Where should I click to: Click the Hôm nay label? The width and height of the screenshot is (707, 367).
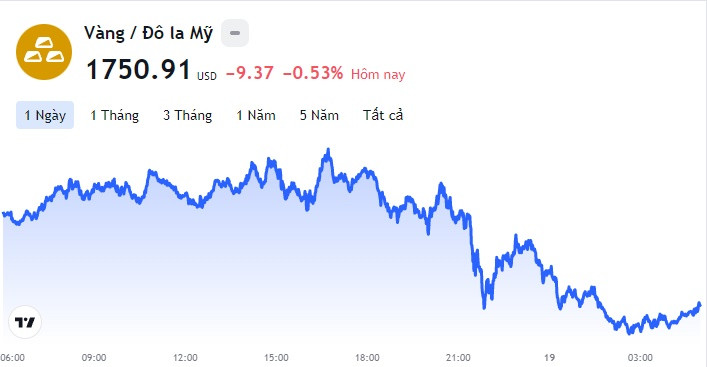point(378,74)
